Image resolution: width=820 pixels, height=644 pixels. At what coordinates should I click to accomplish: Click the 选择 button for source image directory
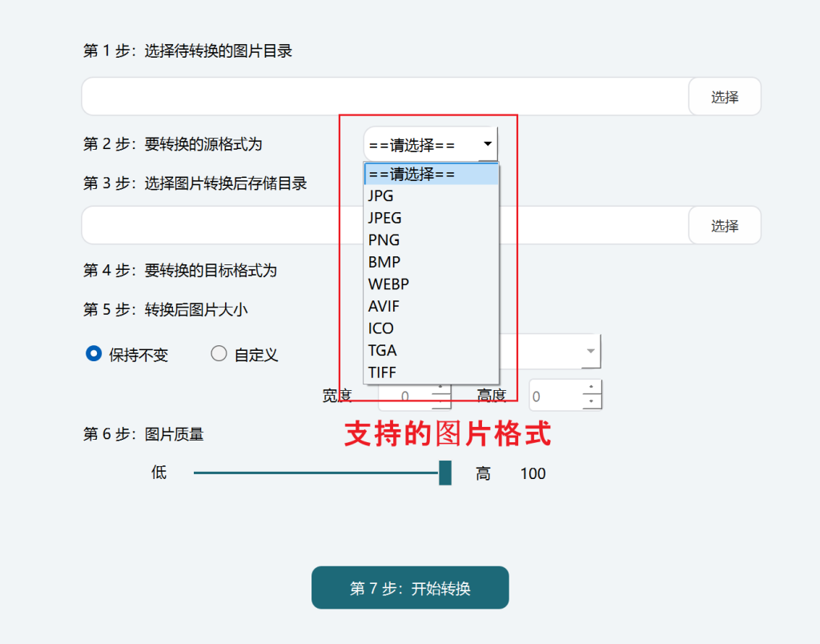[724, 97]
